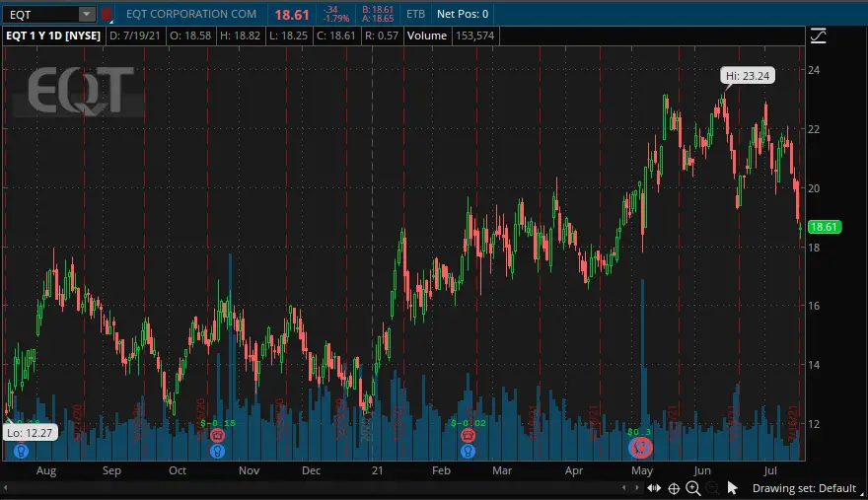Viewport: 868px width, 500px height.
Task: Click the red symbol link color icon
Action: 107,14
